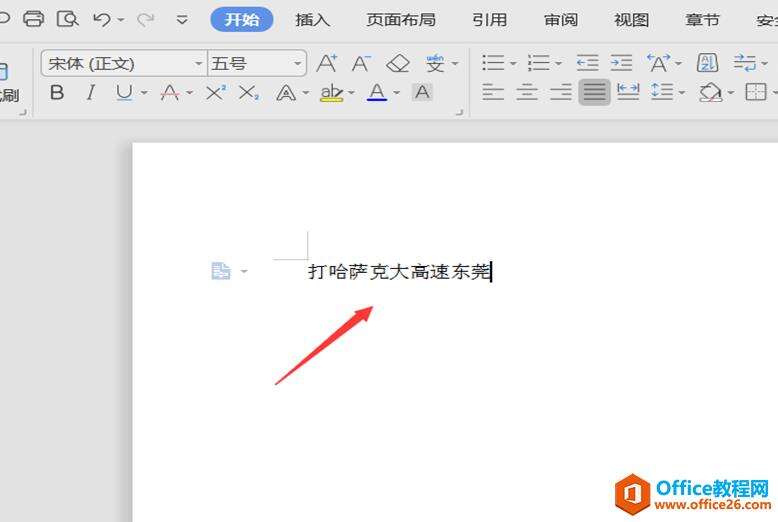The image size is (778, 522).
Task: Apply yellow highlight with ab icon
Action: click(x=331, y=93)
